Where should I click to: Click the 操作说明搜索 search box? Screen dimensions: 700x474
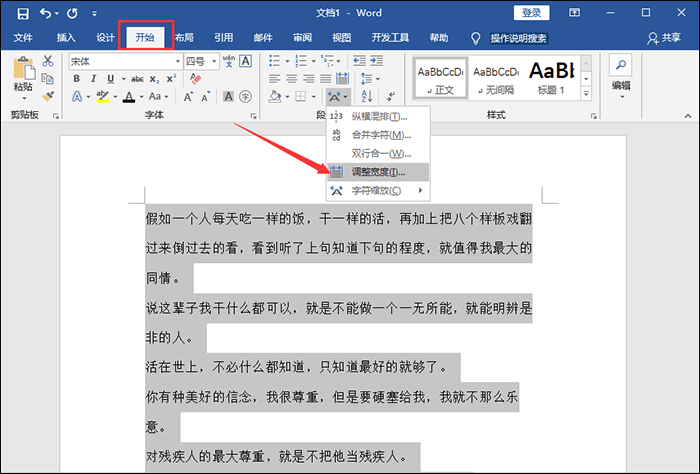click(518, 37)
